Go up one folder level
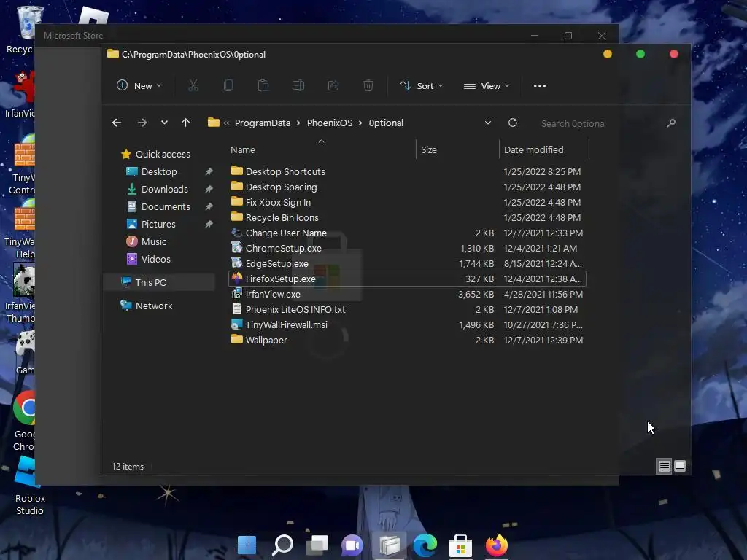The image size is (747, 560). pos(186,122)
